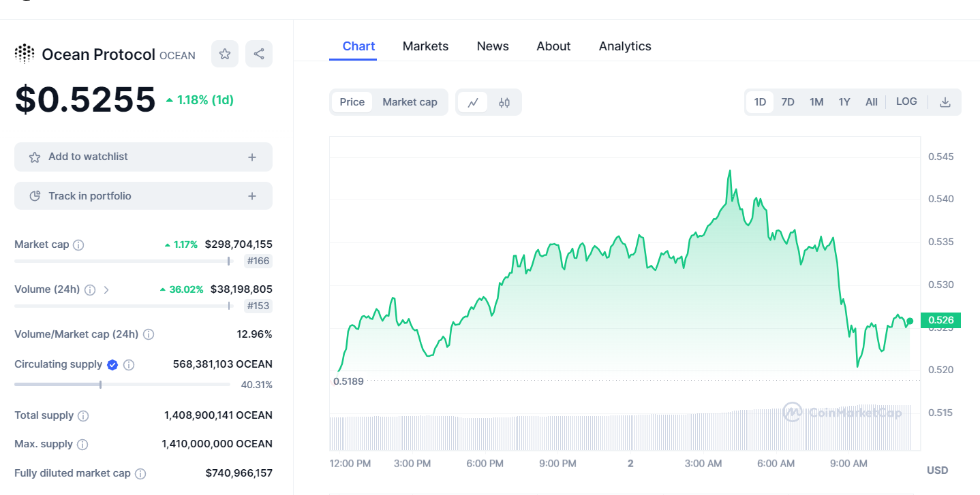Open the share options icon
This screenshot has width=980, height=495.
click(x=259, y=54)
